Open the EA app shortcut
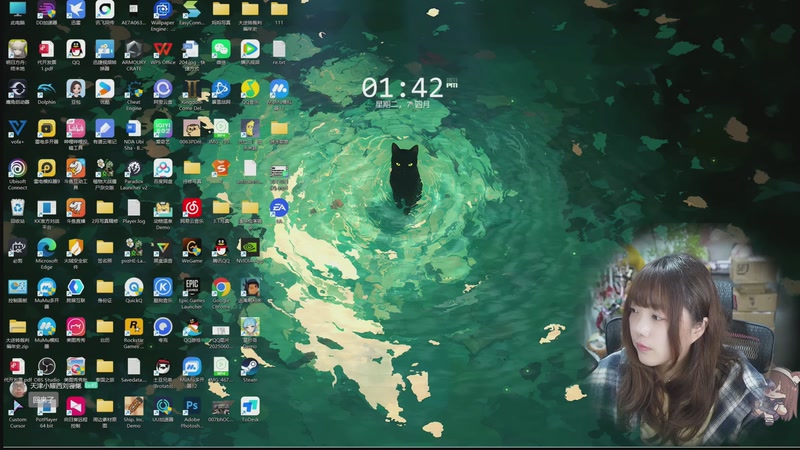The image size is (800, 450). [x=279, y=210]
